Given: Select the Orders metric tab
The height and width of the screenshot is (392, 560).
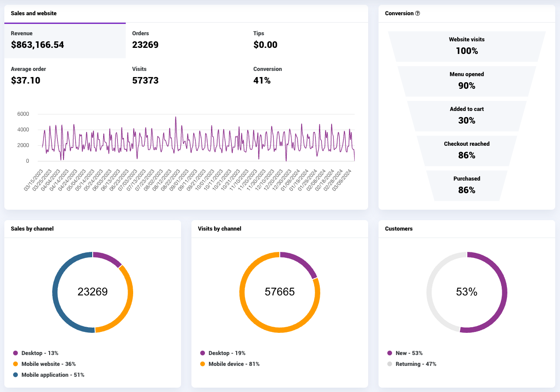Looking at the screenshot, I should [186, 40].
